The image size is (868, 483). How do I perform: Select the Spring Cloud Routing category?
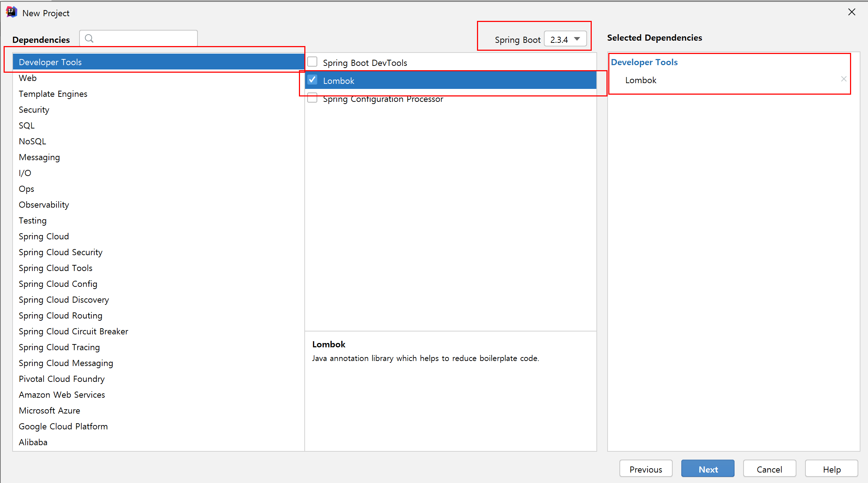pos(159,315)
